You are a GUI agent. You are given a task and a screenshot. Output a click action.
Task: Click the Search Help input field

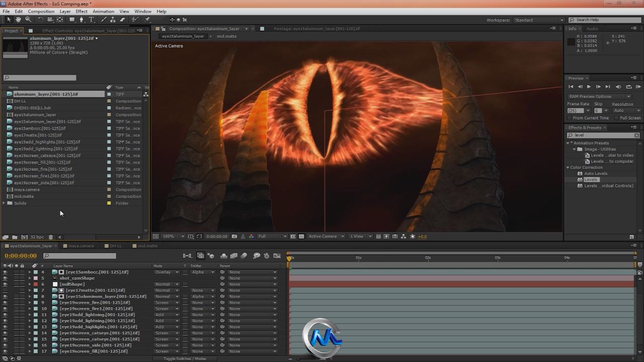point(606,20)
